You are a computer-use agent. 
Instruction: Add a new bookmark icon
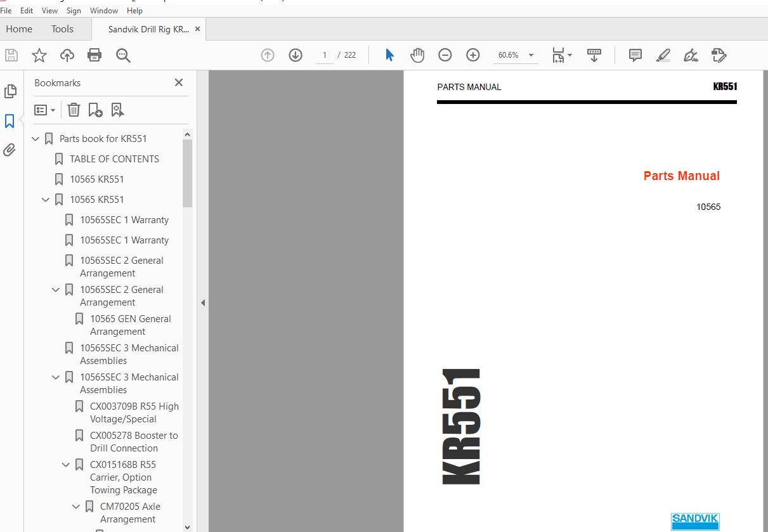[x=95, y=110]
